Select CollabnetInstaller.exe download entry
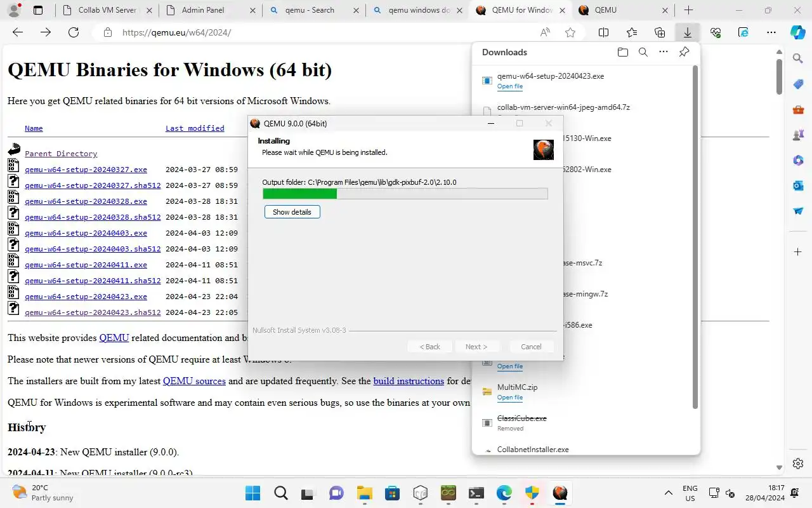 tap(533, 449)
